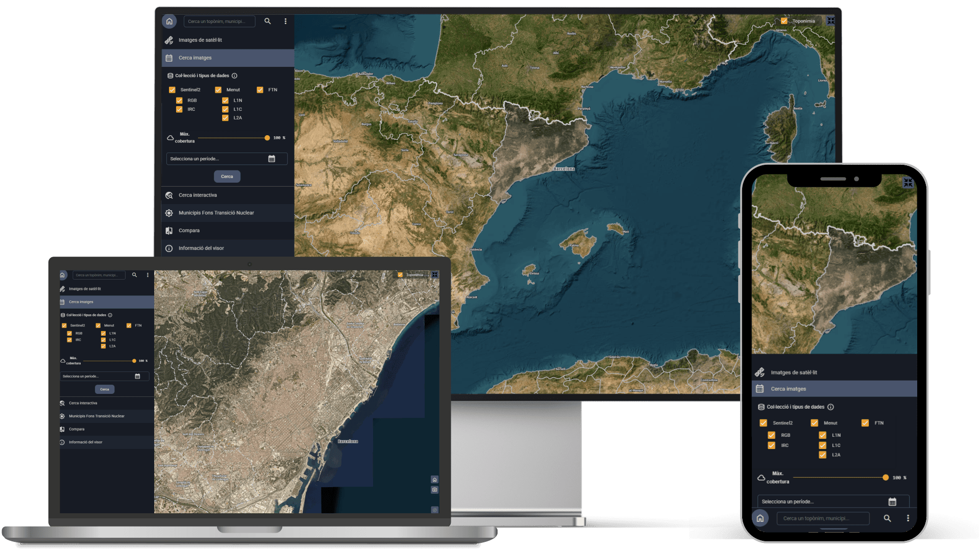This screenshot has height=551, width=980.
Task: Click the camera snapshot icon on the laptop map
Action: pos(434,490)
